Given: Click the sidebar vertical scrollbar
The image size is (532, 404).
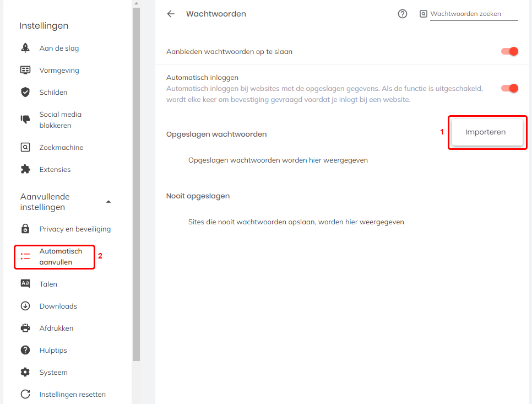Looking at the screenshot, I should pos(136,182).
